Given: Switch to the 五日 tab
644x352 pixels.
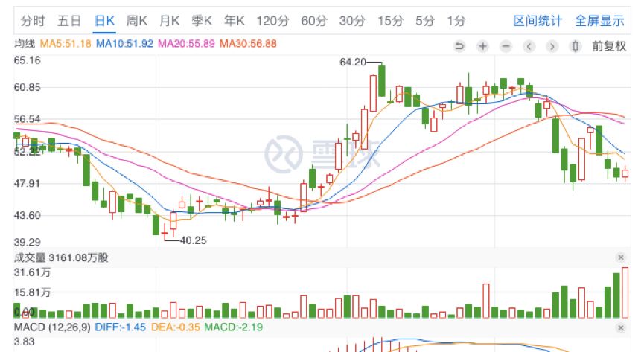Looking at the screenshot, I should 69,21.
